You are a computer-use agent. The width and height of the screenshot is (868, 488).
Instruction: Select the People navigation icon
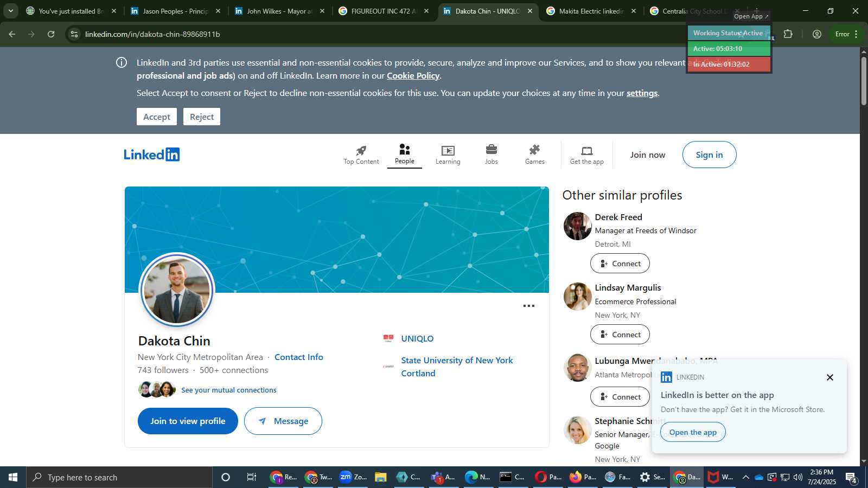405,155
